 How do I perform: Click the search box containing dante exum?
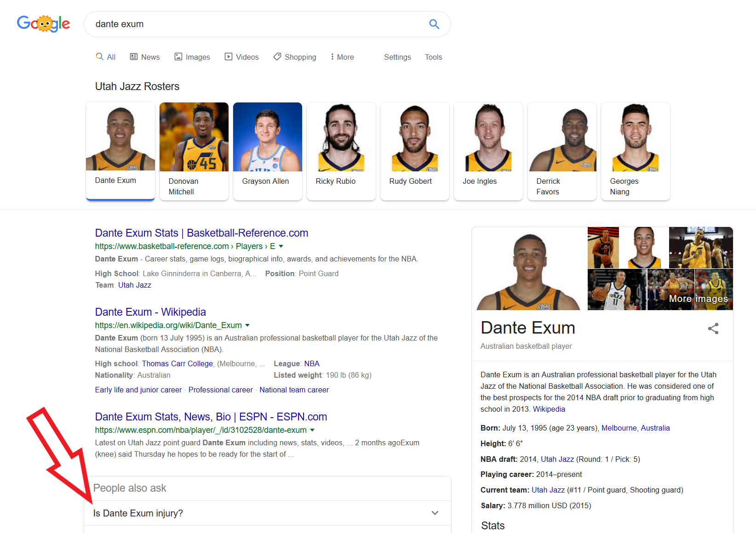click(x=267, y=24)
